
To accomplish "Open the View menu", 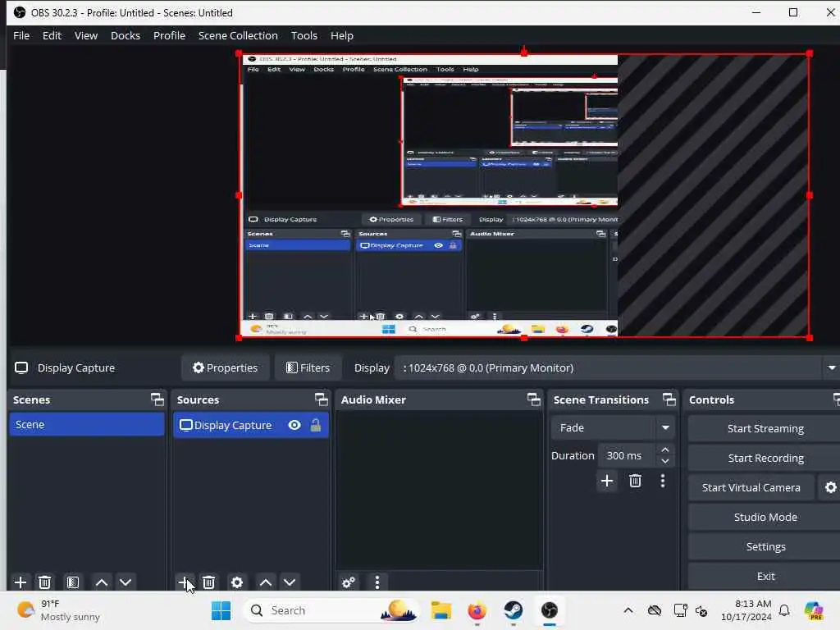I will (x=85, y=35).
